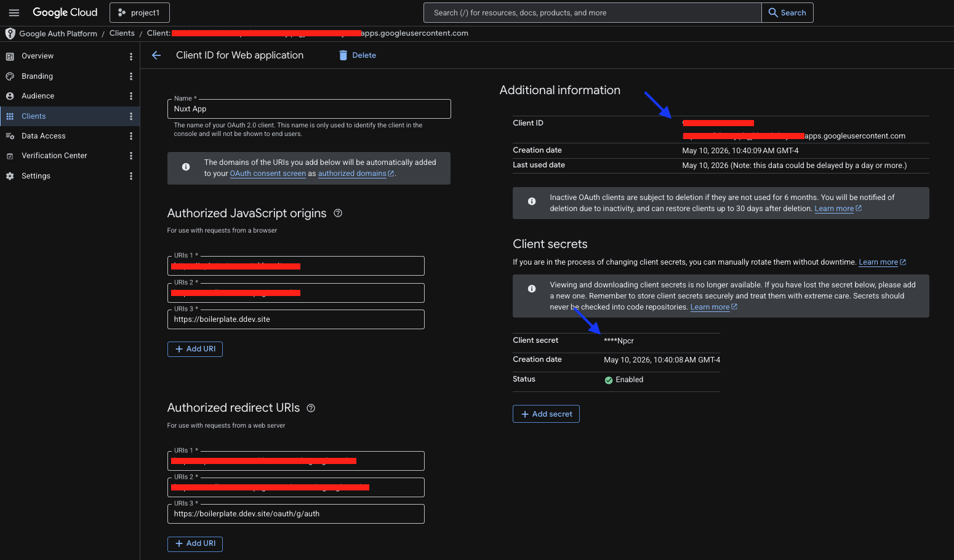The height and width of the screenshot is (560, 954).
Task: Open more options for Branding
Action: click(131, 76)
